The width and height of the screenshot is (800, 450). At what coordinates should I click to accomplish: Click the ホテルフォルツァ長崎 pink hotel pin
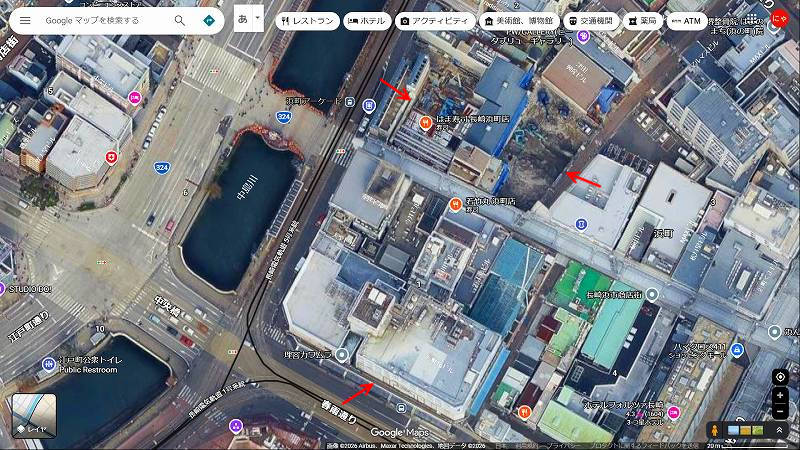[x=673, y=412]
